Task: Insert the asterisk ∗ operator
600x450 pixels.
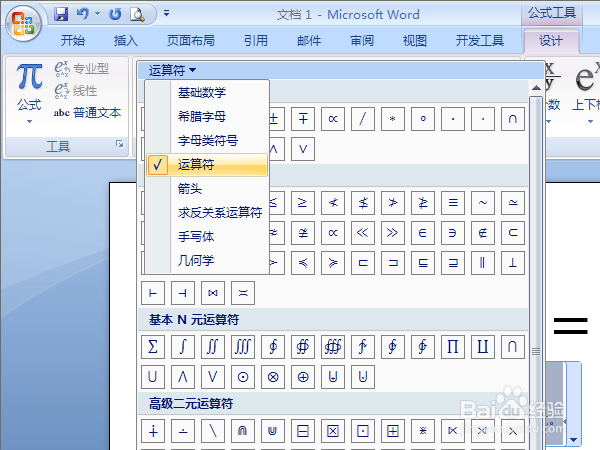Action: click(393, 119)
